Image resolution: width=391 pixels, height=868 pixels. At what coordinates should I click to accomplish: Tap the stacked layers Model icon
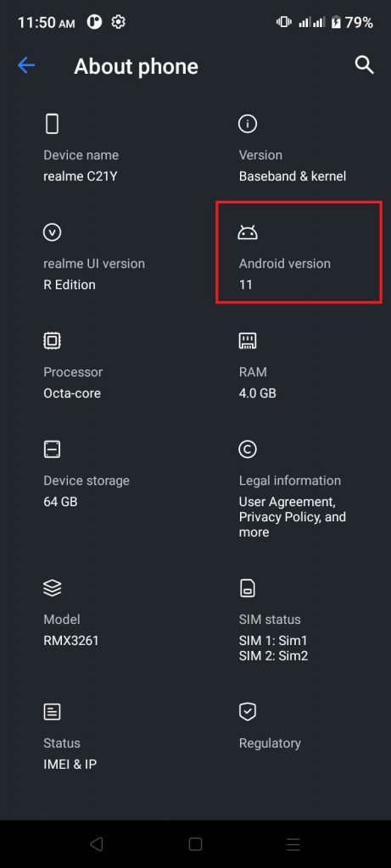(x=52, y=588)
